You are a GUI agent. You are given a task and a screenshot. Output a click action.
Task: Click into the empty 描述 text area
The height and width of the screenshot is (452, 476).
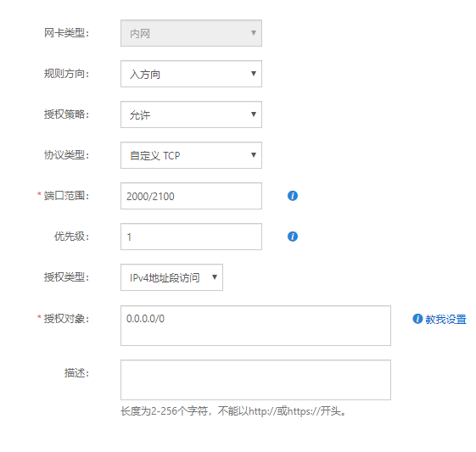[x=255, y=380]
